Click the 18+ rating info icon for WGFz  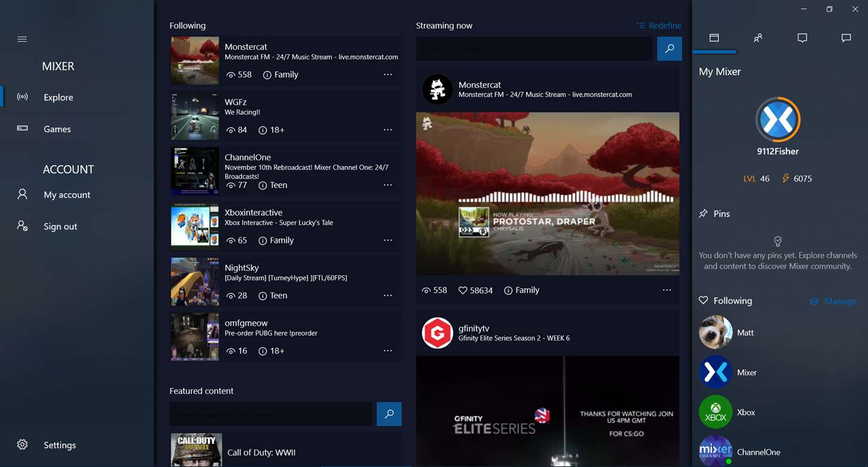pos(262,130)
